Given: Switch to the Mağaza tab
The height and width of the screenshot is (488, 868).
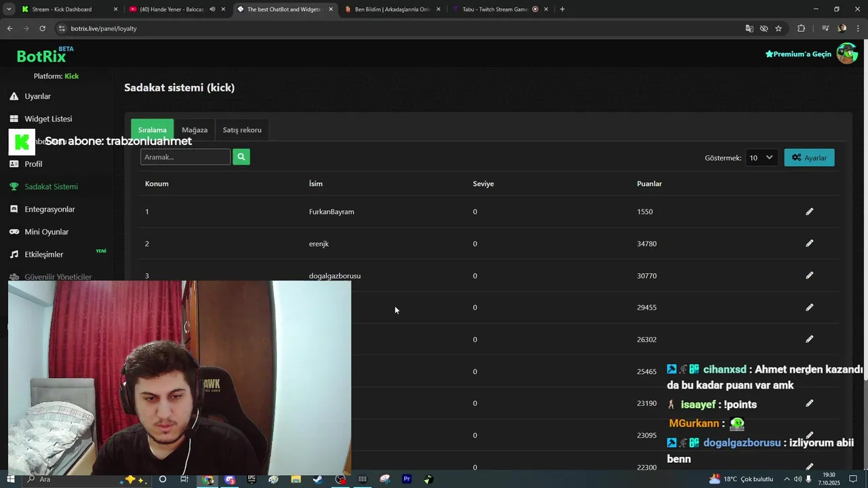Looking at the screenshot, I should tap(195, 129).
